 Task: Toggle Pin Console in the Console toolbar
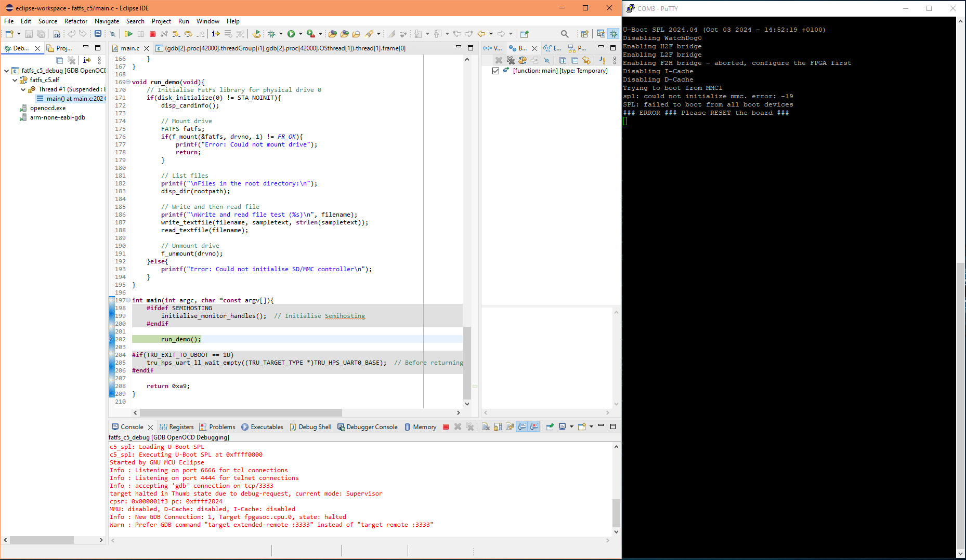pos(550,426)
